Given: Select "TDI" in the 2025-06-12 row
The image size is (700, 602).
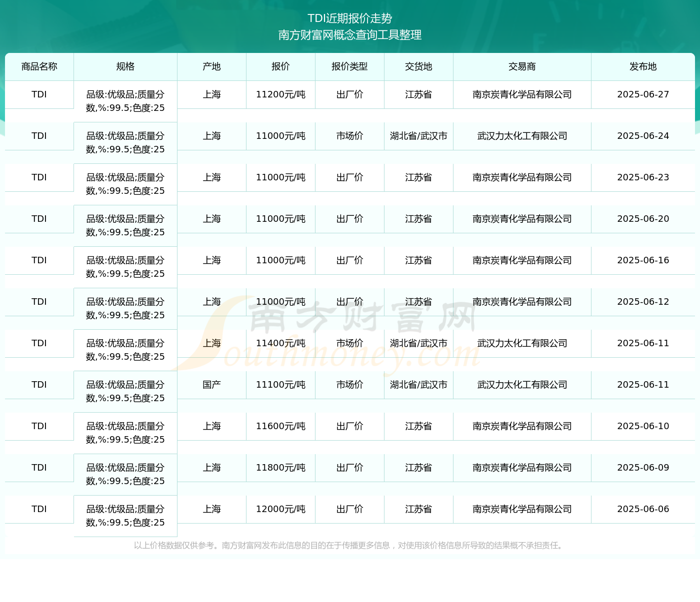Looking at the screenshot, I should [x=39, y=302].
